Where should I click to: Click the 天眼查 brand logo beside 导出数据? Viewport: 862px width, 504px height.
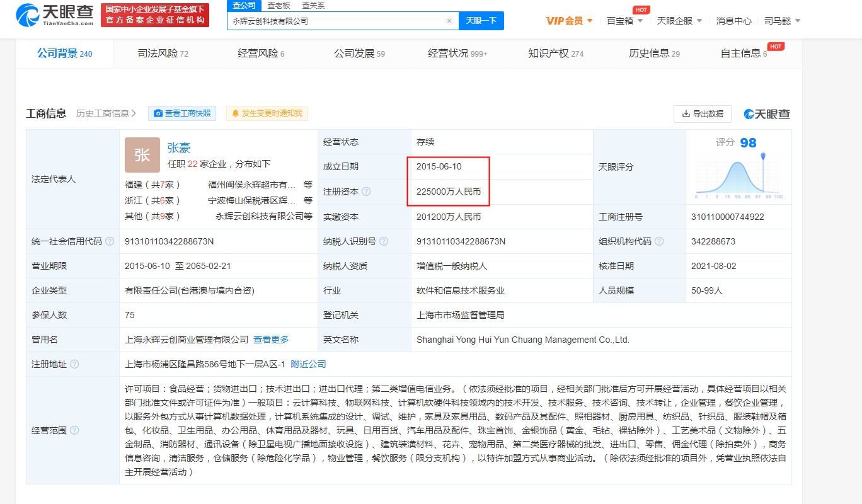[766, 114]
